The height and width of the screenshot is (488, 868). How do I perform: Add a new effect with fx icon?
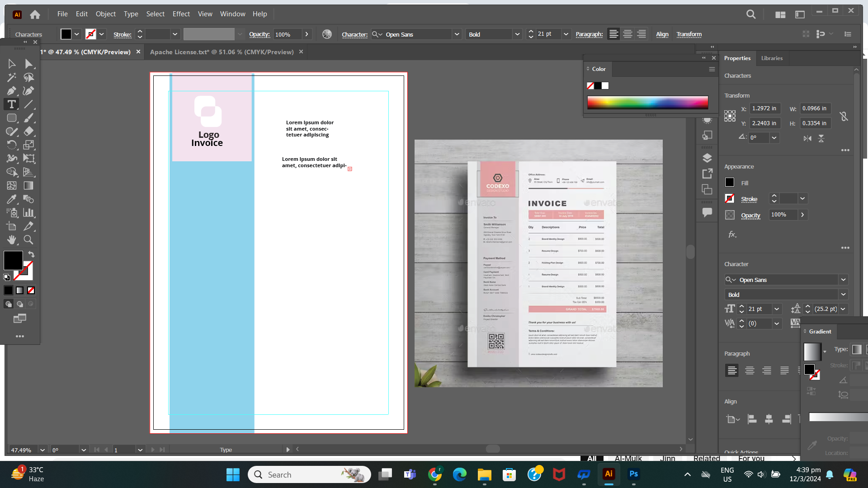click(x=732, y=235)
